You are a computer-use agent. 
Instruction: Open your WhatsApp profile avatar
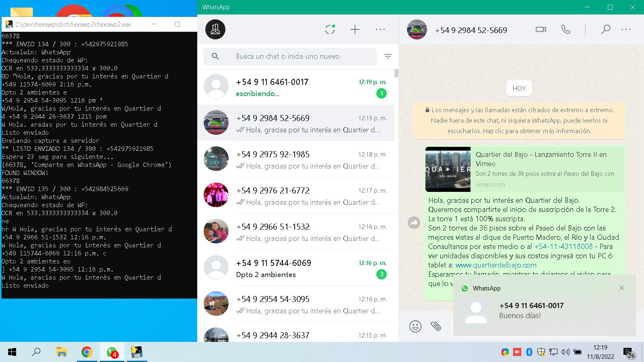(215, 29)
